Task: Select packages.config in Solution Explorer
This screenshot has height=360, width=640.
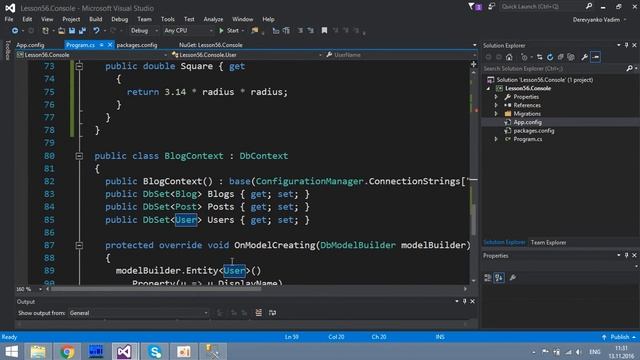Action: pyautogui.click(x=533, y=131)
